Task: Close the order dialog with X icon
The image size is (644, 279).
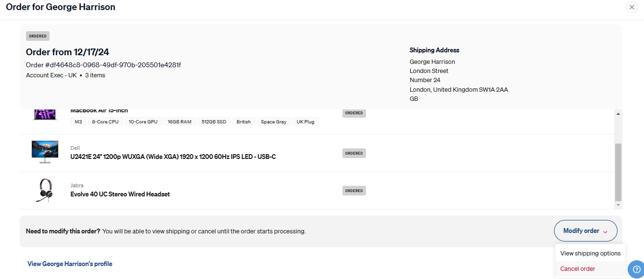Action: click(x=631, y=7)
